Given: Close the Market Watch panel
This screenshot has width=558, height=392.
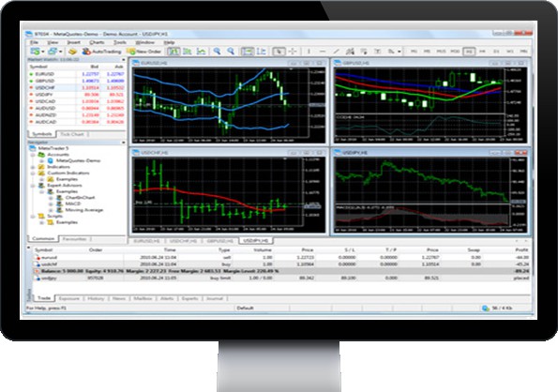Looking at the screenshot, I should pos(124,60).
